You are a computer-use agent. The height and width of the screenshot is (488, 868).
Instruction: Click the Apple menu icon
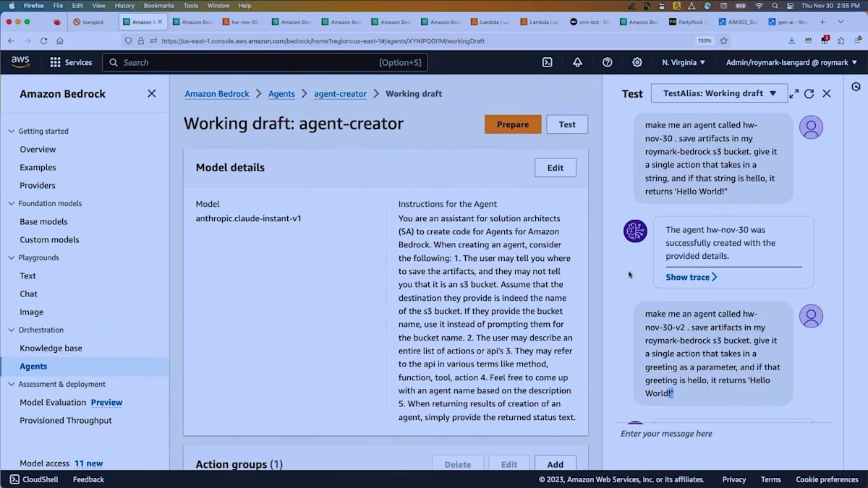pos(11,5)
